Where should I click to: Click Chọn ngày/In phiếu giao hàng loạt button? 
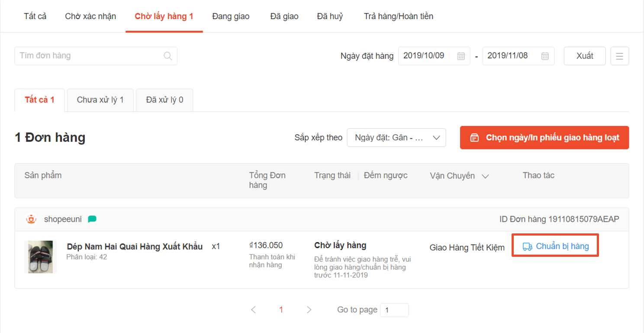[x=544, y=138]
